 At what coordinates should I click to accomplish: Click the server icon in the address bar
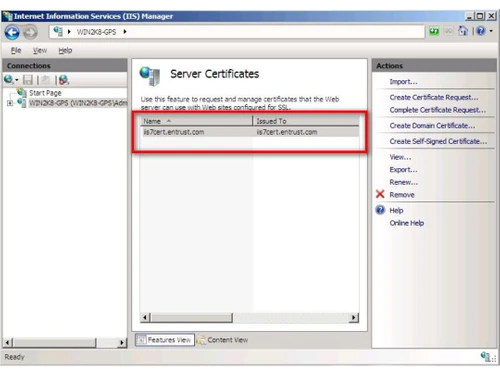point(58,31)
